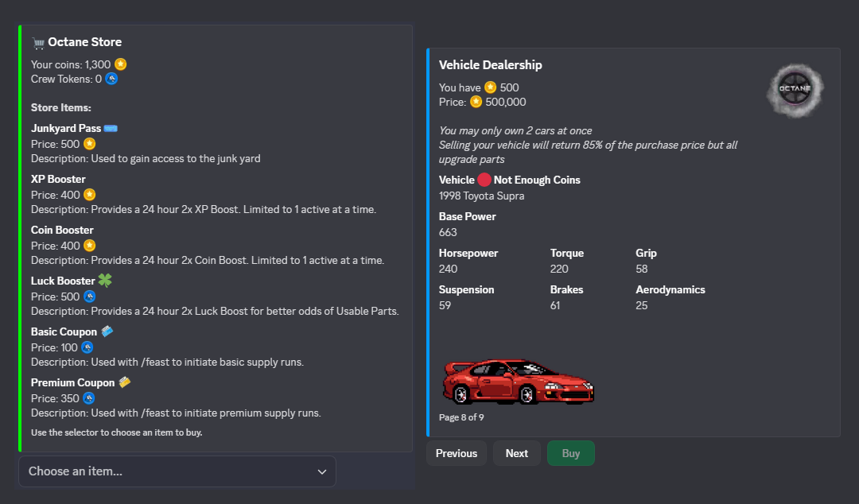Click the Vehicle Dealership title
859x504 pixels.
tap(490, 65)
